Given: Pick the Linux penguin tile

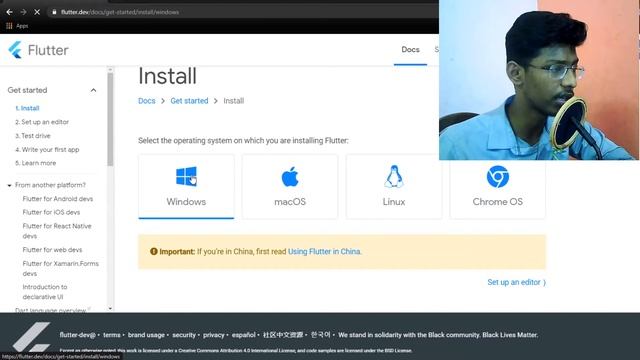Looking at the screenshot, I should [394, 187].
